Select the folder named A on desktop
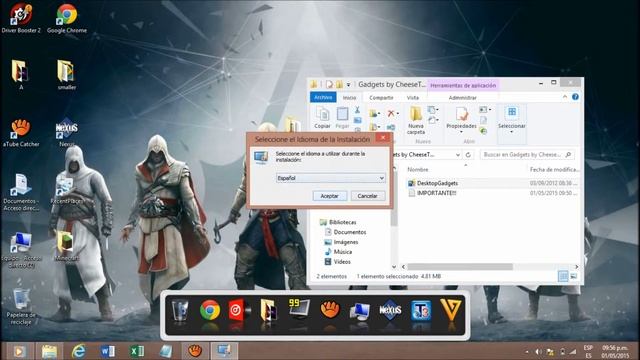 pyautogui.click(x=20, y=75)
